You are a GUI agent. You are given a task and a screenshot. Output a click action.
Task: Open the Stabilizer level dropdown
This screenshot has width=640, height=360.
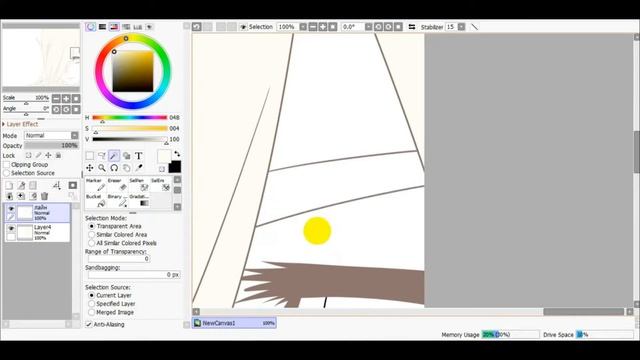(461, 27)
